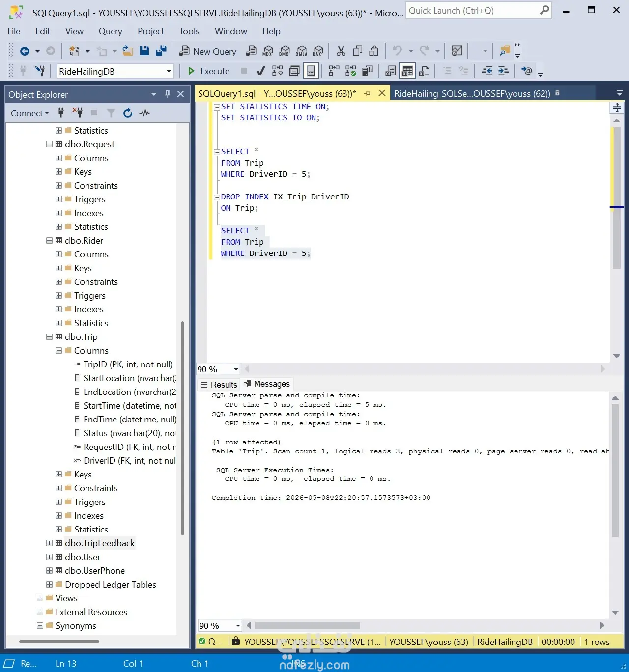Image resolution: width=629 pixels, height=672 pixels.
Task: Open editor zoom 90 % dropdown
Action: (x=236, y=369)
